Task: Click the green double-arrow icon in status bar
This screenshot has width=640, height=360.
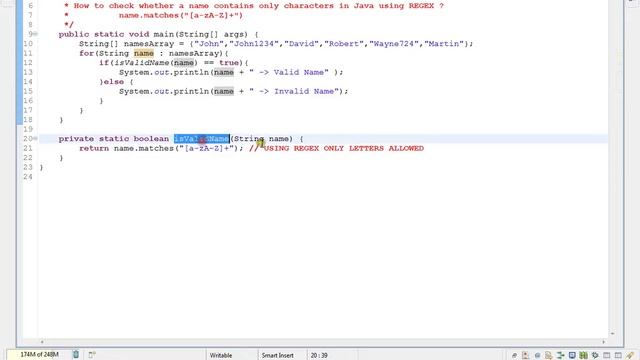Action: [x=560, y=355]
